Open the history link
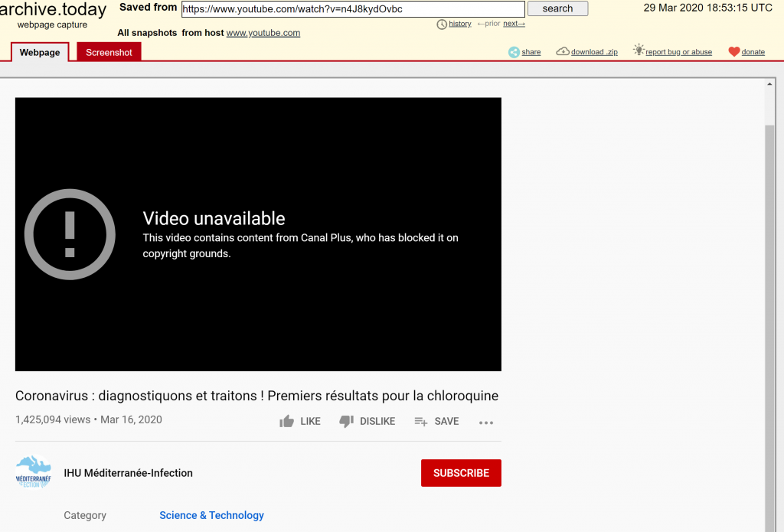Screen dimensions: 784x532 coord(460,24)
